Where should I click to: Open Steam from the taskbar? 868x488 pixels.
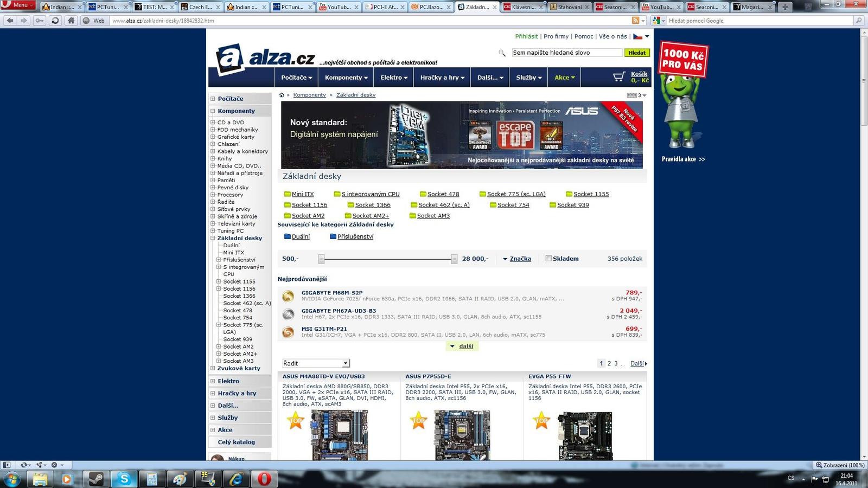pos(96,479)
